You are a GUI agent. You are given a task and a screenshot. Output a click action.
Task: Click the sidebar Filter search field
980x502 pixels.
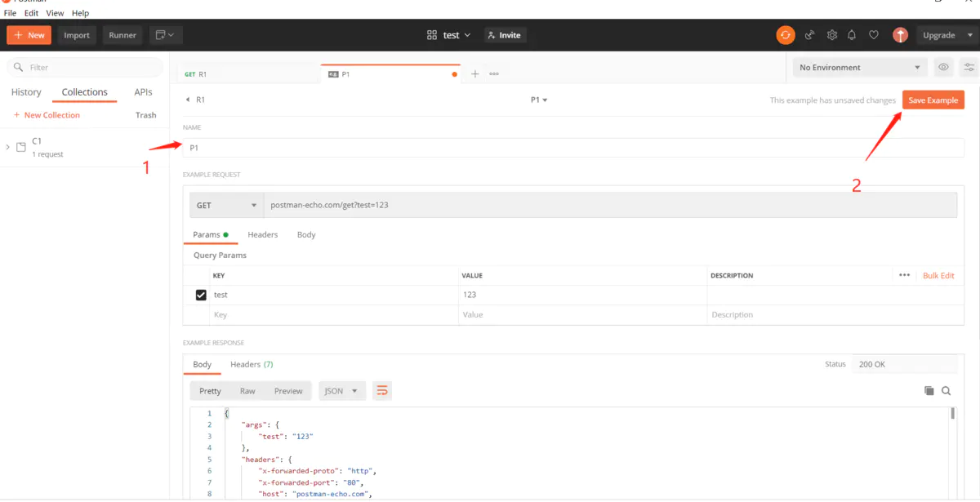(x=85, y=67)
